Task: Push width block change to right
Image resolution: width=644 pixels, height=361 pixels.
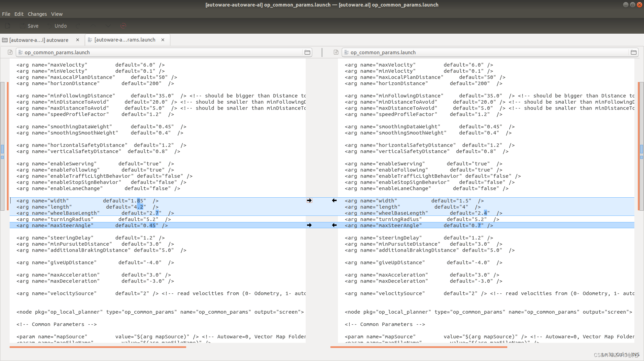Action: 309,200
